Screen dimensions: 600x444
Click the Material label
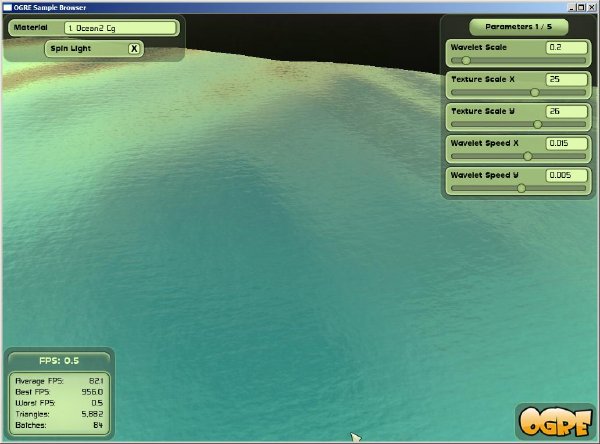[31, 27]
